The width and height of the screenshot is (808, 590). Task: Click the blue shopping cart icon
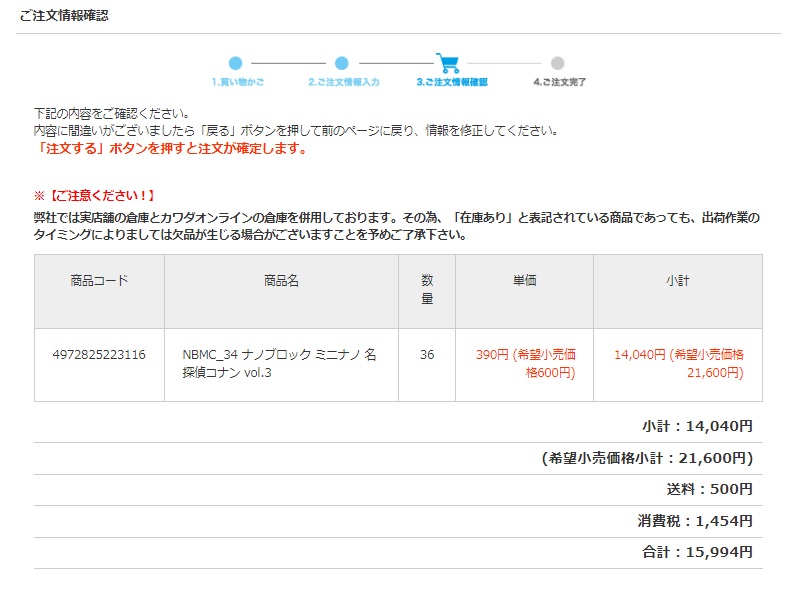tap(448, 63)
